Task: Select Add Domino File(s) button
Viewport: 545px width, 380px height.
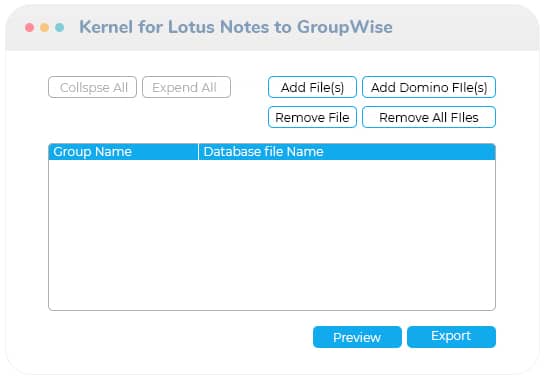Action: point(429,87)
